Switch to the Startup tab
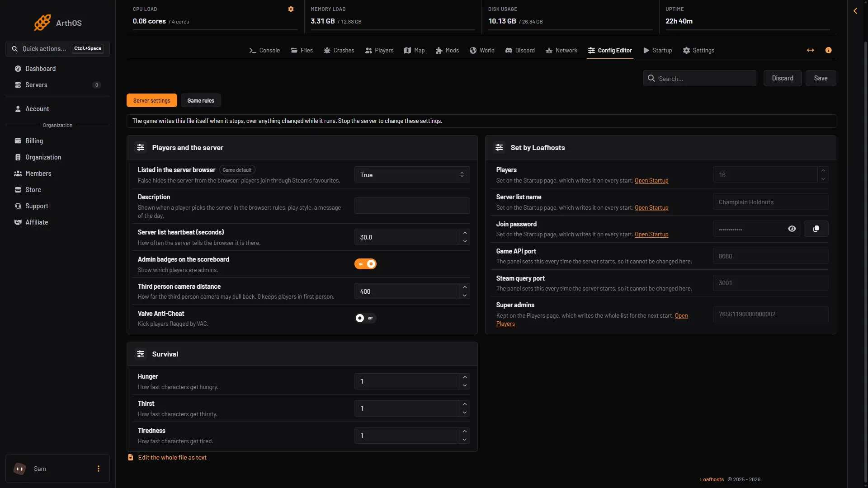The width and height of the screenshot is (868, 488). pos(657,50)
